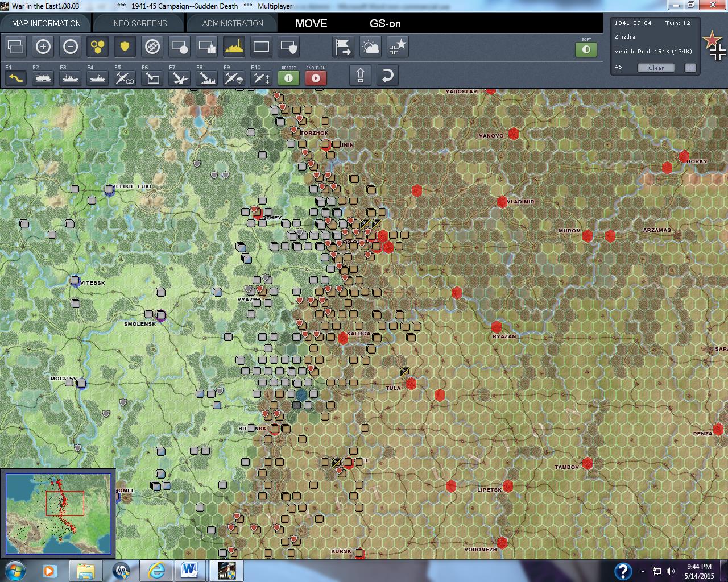Open the green Report info button
The image size is (728, 582).
click(289, 77)
